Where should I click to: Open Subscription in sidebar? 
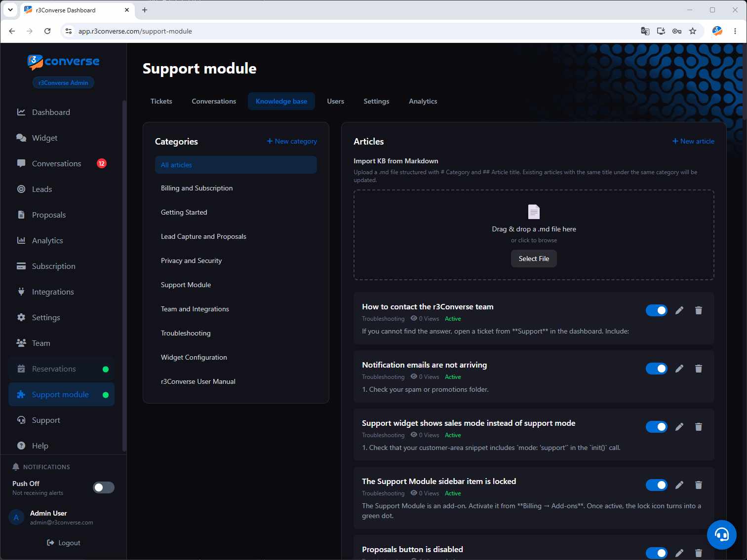point(61,266)
